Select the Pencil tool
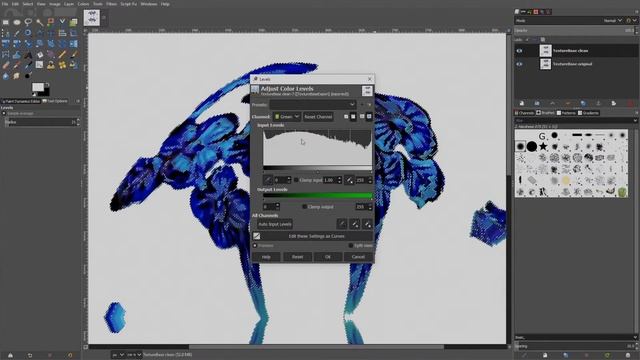This screenshot has width=640, height=360. [62, 54]
